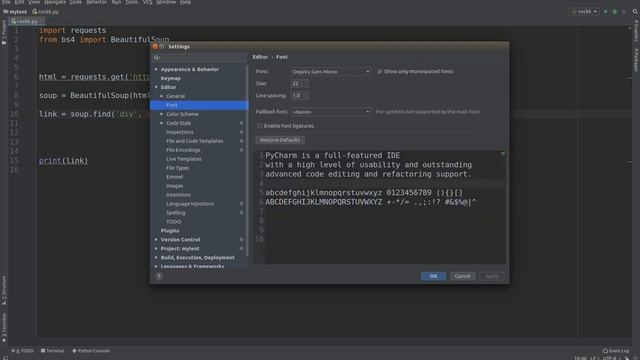This screenshot has height=360, width=640.
Task: Open the Structure tool window stripe
Action: [x=4, y=291]
